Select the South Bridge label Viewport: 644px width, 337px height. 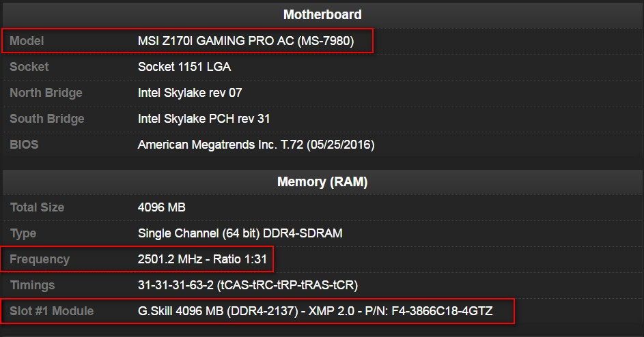coord(47,119)
